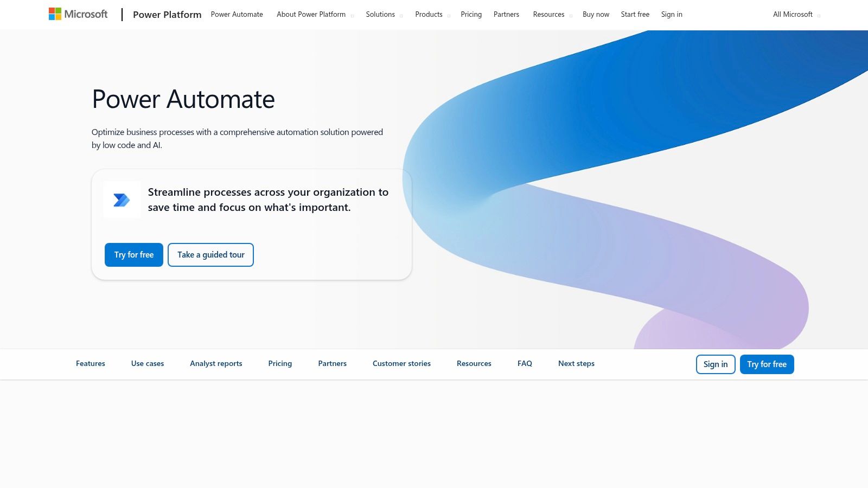Click Try for free in the section bar
Screen dimensions: 868x488
767,364
